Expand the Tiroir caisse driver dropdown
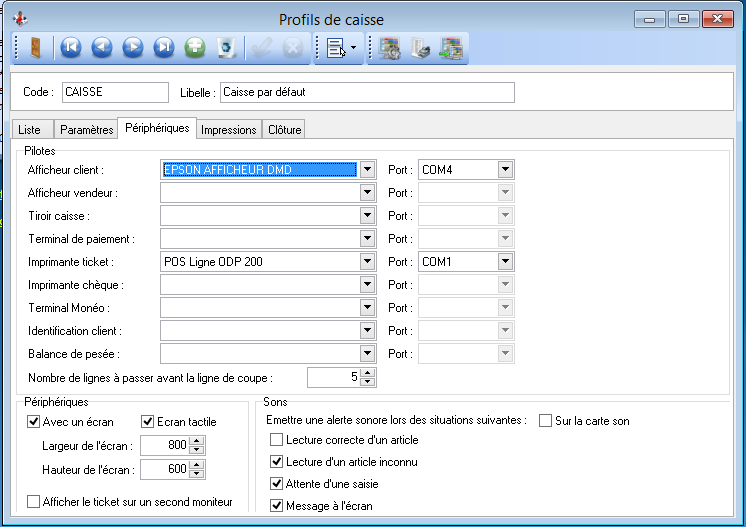 tap(367, 215)
